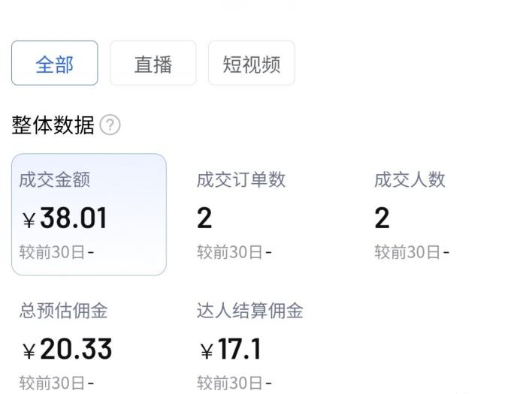This screenshot has height=394, width=532.
Task: Choose the 成交人数 metric label
Action: pyautogui.click(x=410, y=179)
